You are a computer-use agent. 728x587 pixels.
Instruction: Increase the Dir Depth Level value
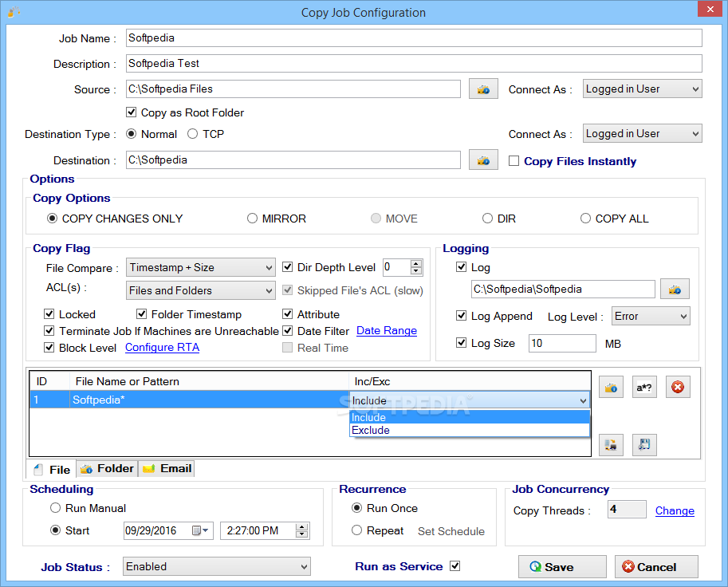416,263
